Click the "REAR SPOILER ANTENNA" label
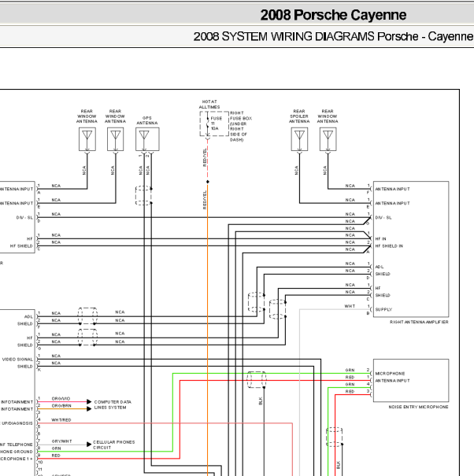Viewport: 474px width, 476px height. pos(299,116)
